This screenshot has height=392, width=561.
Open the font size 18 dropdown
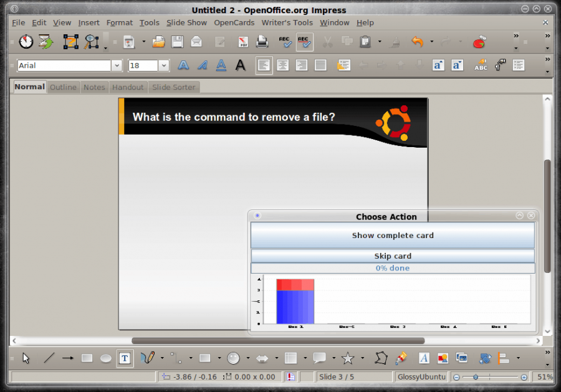[x=163, y=65]
